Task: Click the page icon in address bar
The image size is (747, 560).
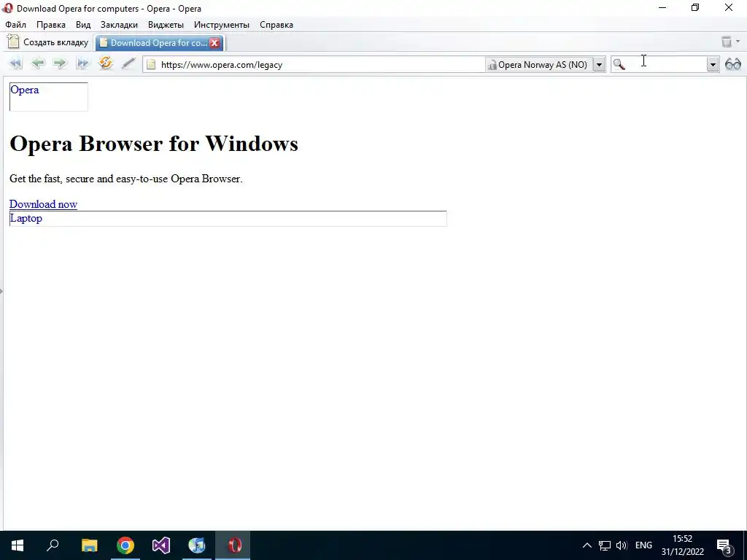Action: [151, 65]
